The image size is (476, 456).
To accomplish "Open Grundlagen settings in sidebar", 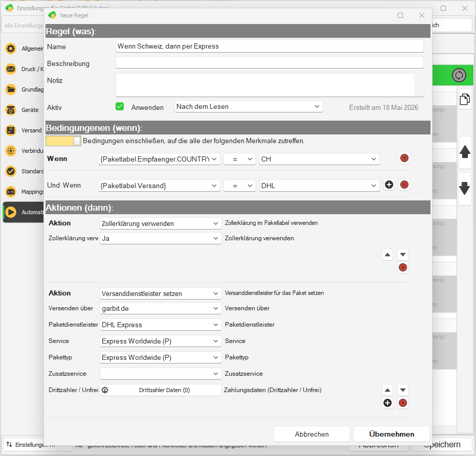I will (x=24, y=89).
